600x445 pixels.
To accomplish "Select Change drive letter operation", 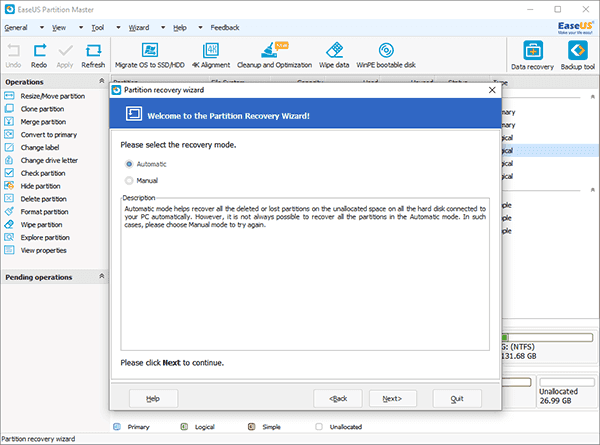I will click(41, 160).
